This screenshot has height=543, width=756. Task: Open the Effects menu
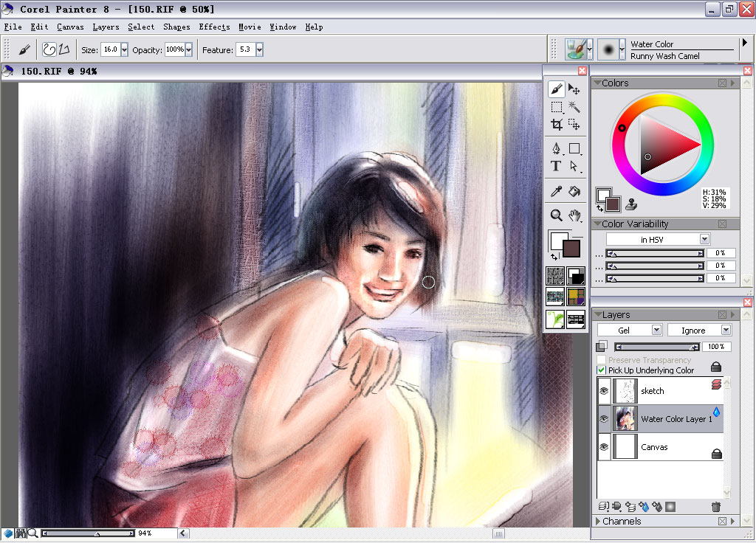click(214, 27)
